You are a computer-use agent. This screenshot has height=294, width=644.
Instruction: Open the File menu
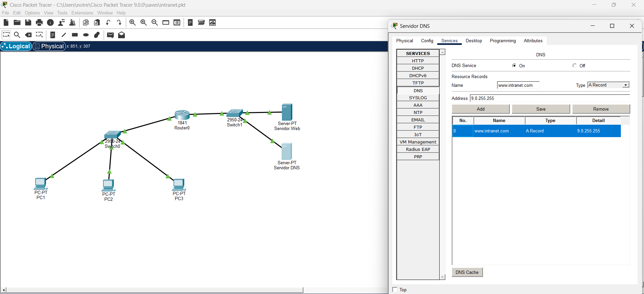[6, 13]
